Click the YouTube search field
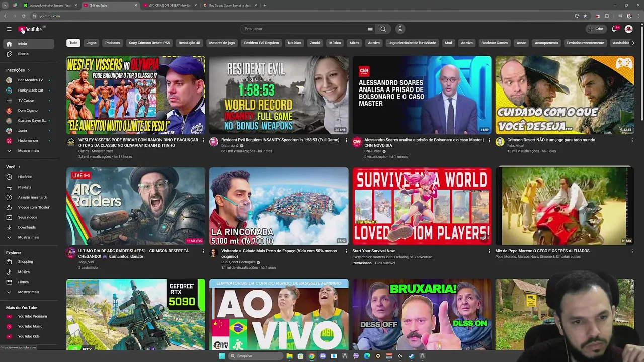This screenshot has height=362, width=644. [305, 29]
